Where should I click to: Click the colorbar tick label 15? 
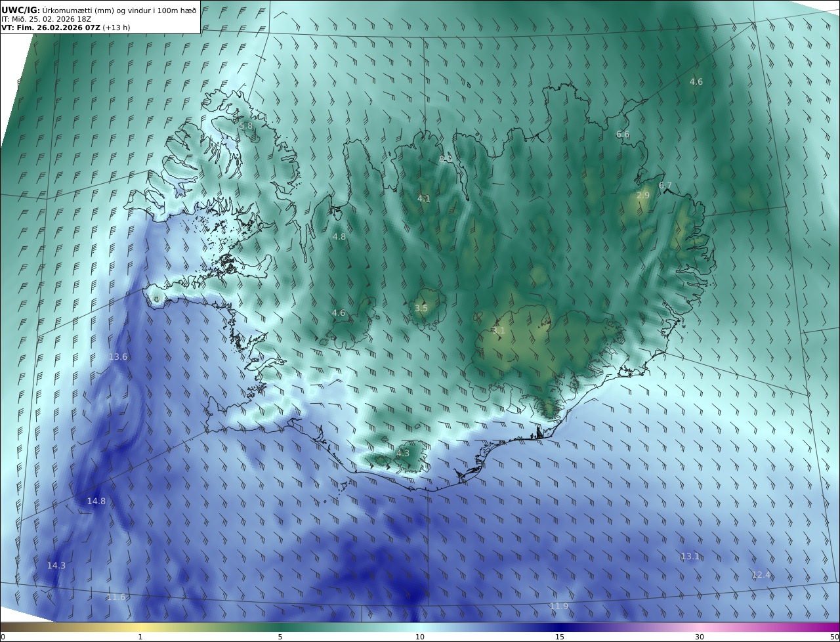point(560,637)
